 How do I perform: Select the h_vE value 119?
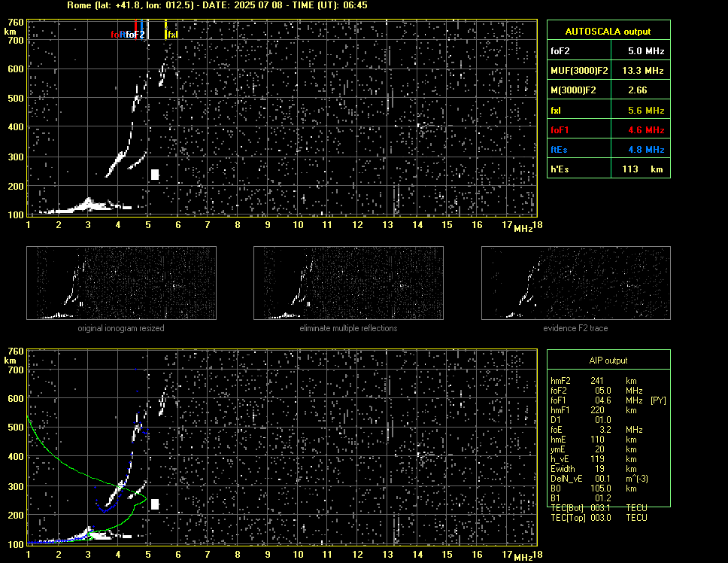pyautogui.click(x=597, y=459)
